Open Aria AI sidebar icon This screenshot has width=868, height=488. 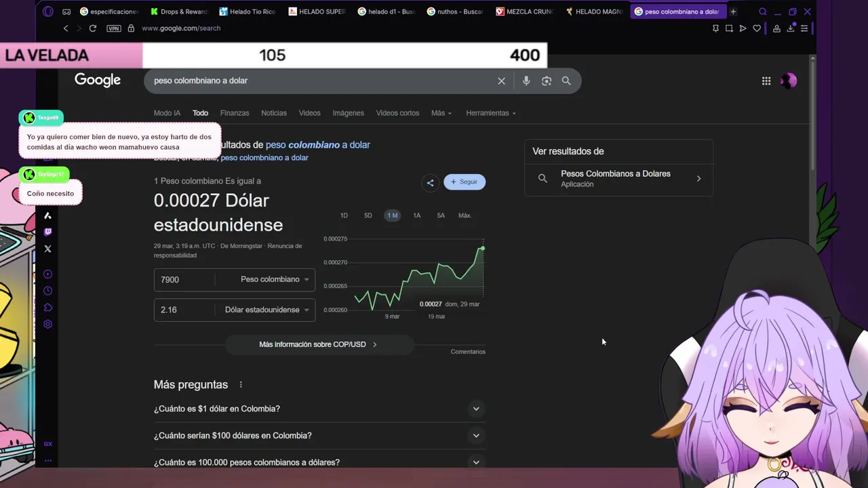[47, 216]
